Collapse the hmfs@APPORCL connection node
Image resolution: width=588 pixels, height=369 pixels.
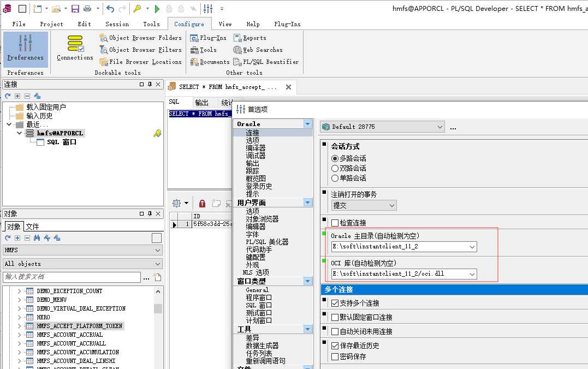(x=20, y=133)
